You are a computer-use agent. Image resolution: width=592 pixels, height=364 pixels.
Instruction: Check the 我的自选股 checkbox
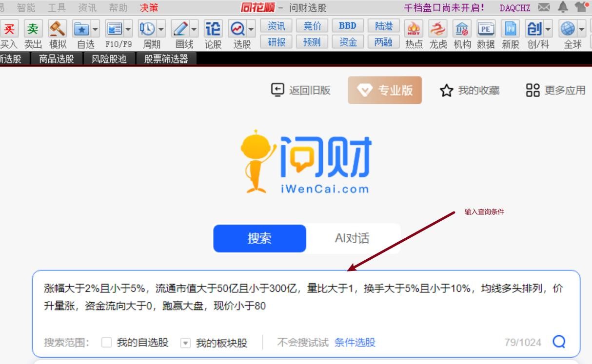click(x=106, y=343)
